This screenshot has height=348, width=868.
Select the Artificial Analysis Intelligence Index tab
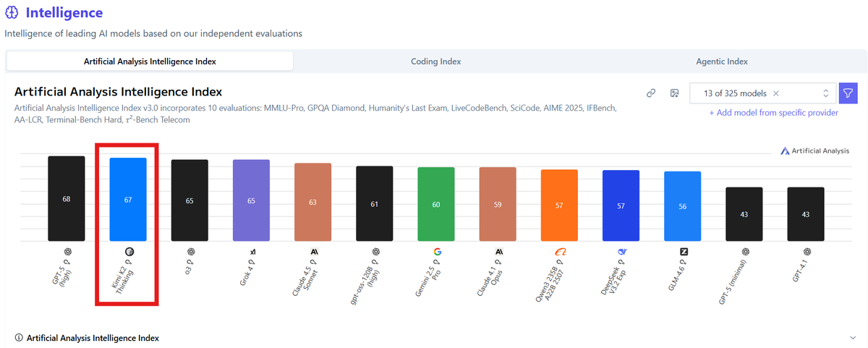coord(150,61)
